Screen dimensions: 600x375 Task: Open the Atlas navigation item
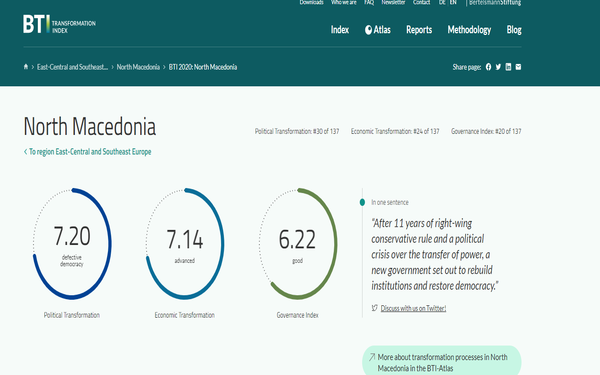click(x=378, y=30)
